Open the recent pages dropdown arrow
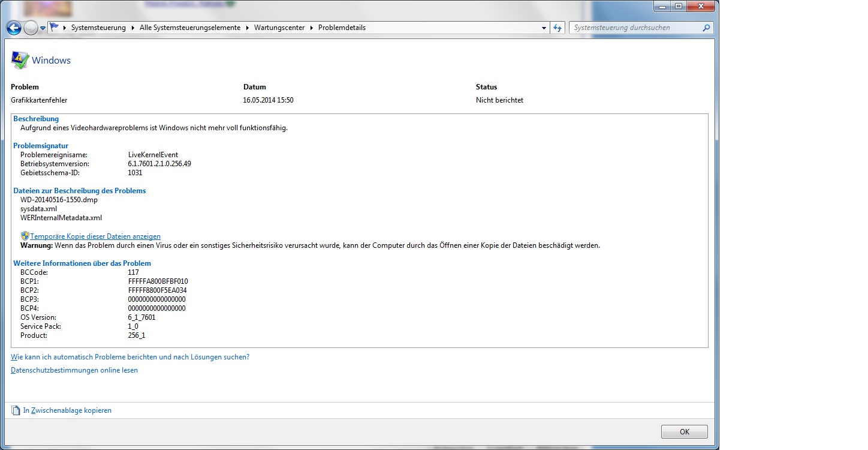The height and width of the screenshot is (450, 868). 43,28
